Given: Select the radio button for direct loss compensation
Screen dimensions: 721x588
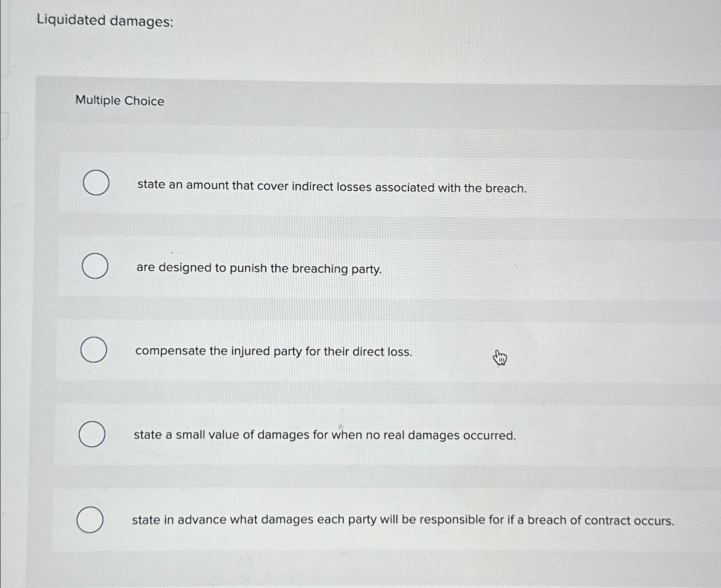Looking at the screenshot, I should coord(95,350).
